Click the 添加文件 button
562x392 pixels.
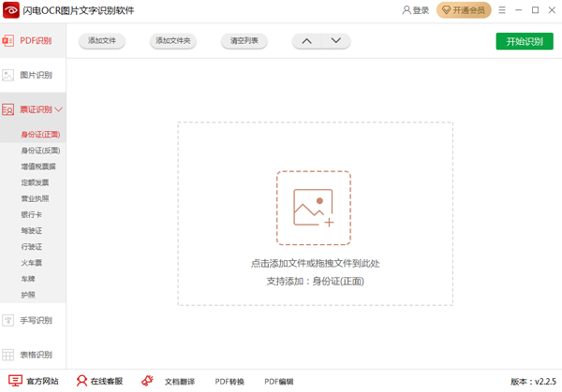(102, 41)
